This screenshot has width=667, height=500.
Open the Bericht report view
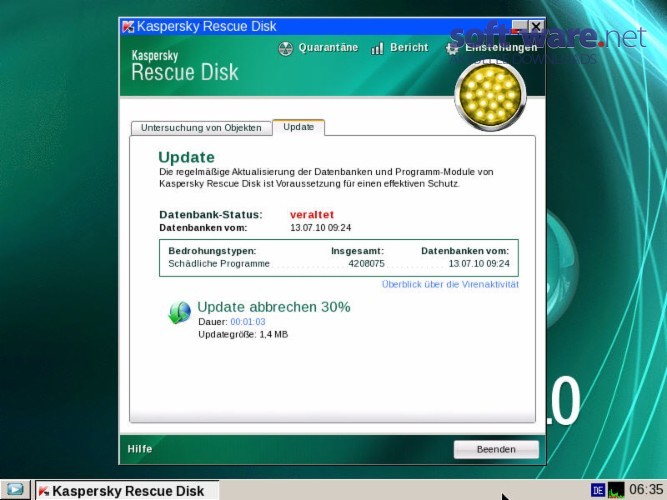[409, 48]
